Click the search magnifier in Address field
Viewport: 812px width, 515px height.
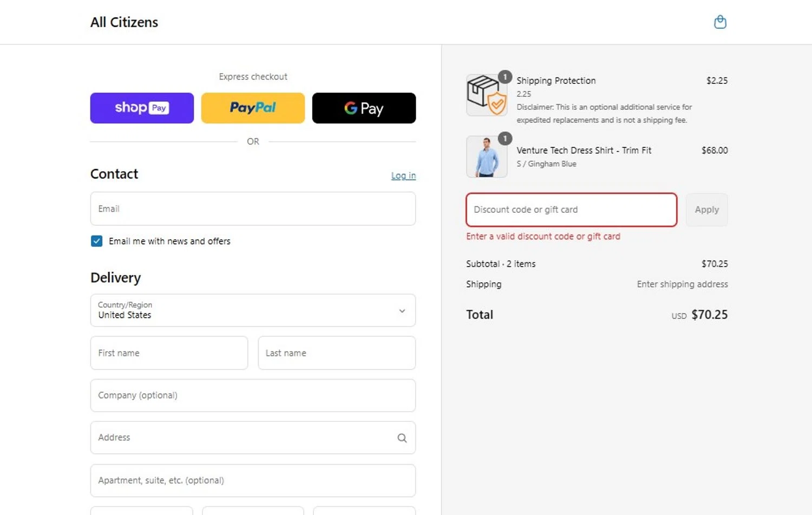pyautogui.click(x=402, y=438)
